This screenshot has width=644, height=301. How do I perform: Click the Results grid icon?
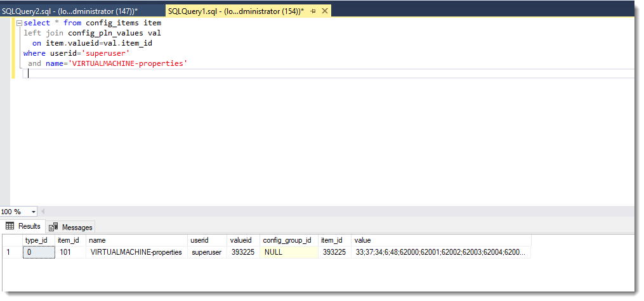click(x=10, y=226)
